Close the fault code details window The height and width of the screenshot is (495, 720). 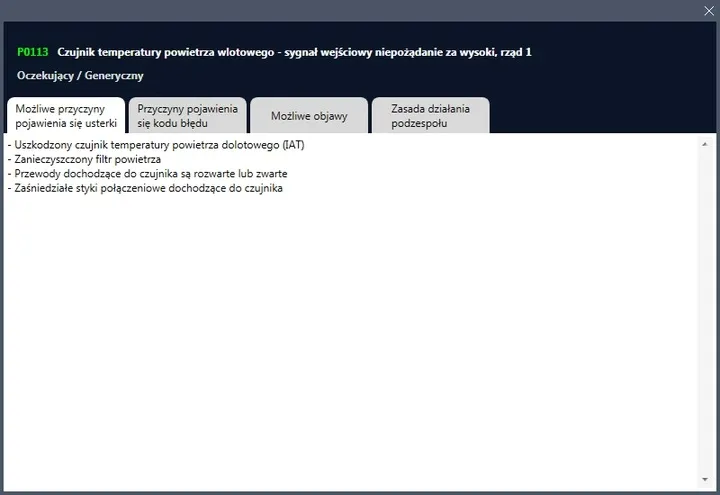[709, 10]
